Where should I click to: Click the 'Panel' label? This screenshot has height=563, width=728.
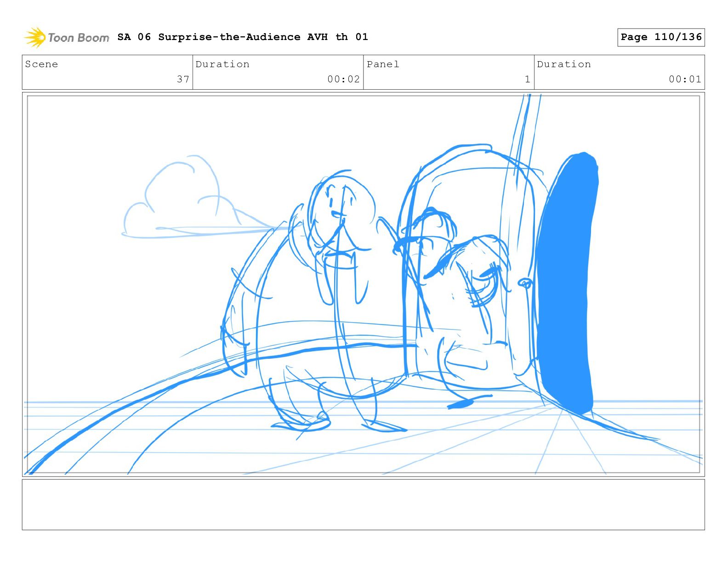point(383,64)
